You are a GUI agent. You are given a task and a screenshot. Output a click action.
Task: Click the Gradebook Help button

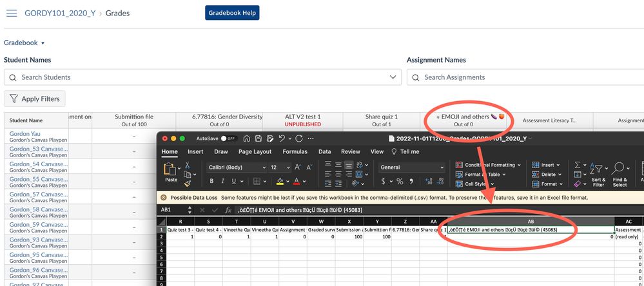(232, 13)
